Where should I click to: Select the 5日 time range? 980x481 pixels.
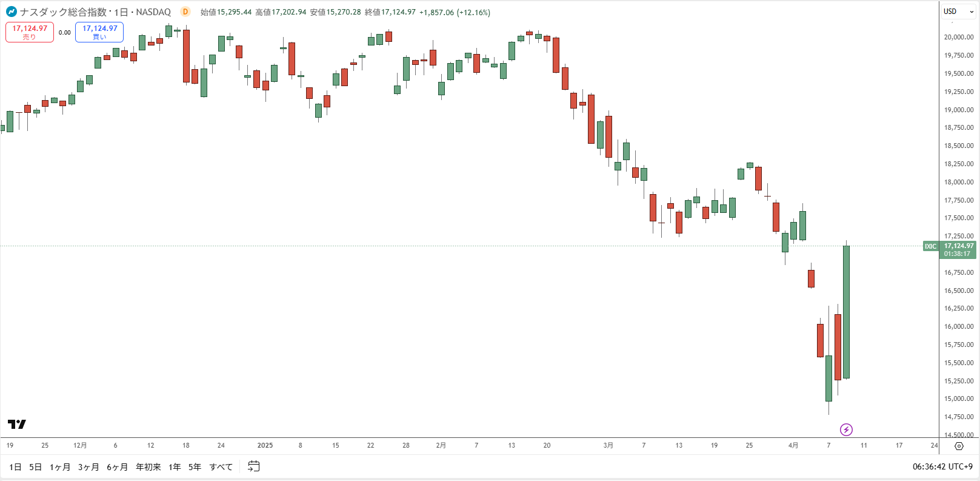tap(36, 467)
